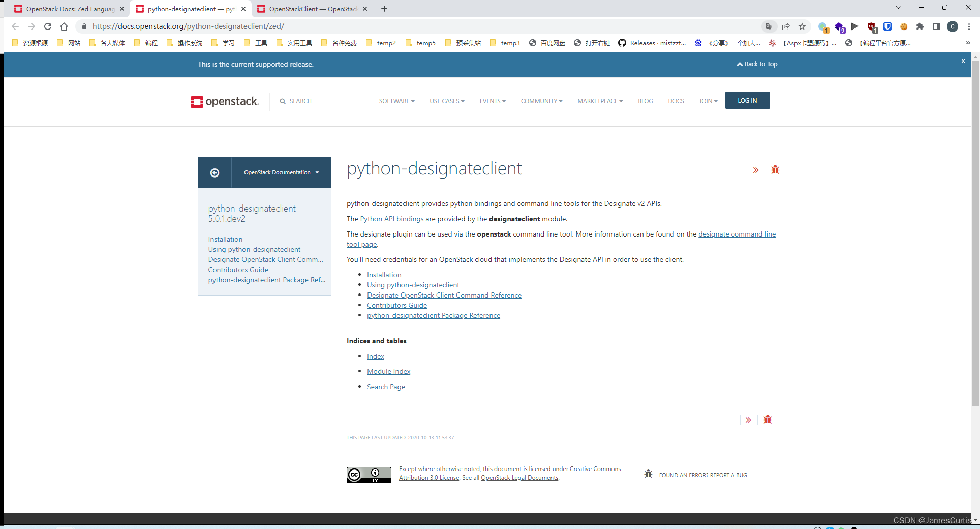Click the bug icon beside Found an Error
980x529 pixels.
[x=648, y=474]
